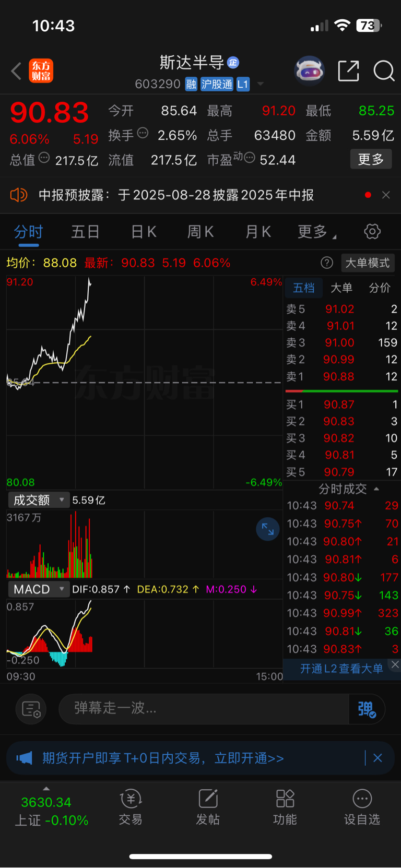
Task: Tap the 卖5 row at 91.02
Action: [341, 309]
